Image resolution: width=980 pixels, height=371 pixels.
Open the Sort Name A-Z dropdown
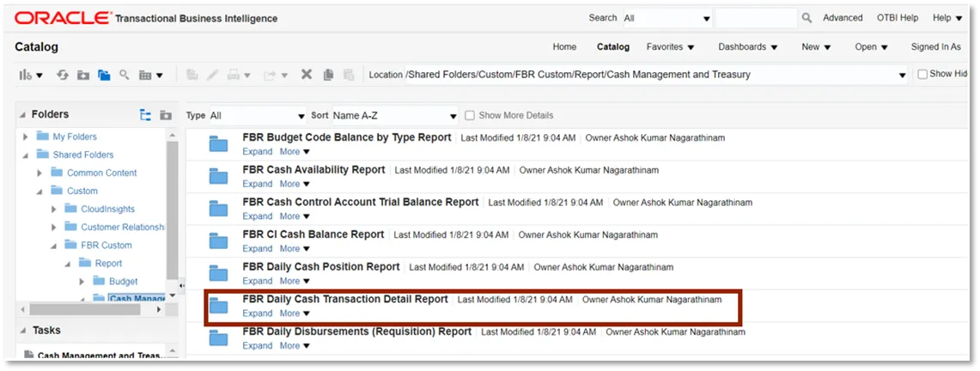(395, 116)
